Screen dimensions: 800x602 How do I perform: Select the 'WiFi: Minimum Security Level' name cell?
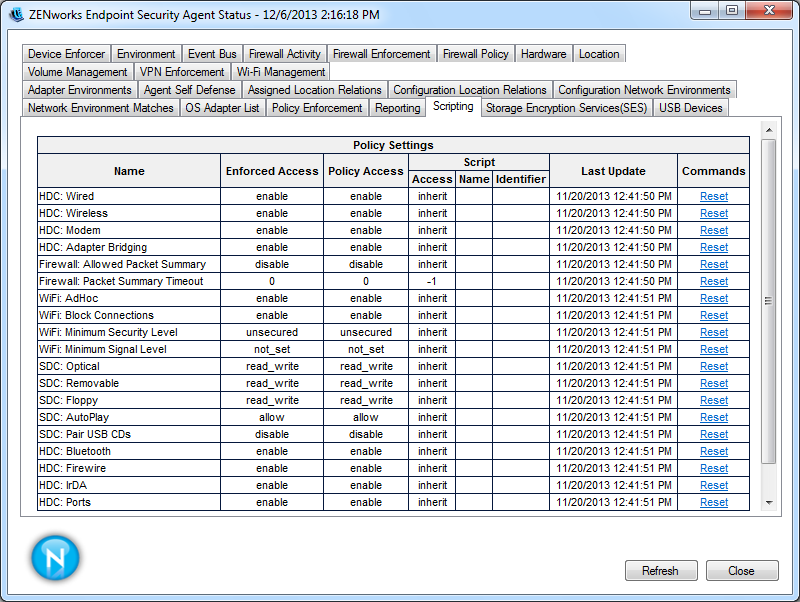(x=129, y=333)
